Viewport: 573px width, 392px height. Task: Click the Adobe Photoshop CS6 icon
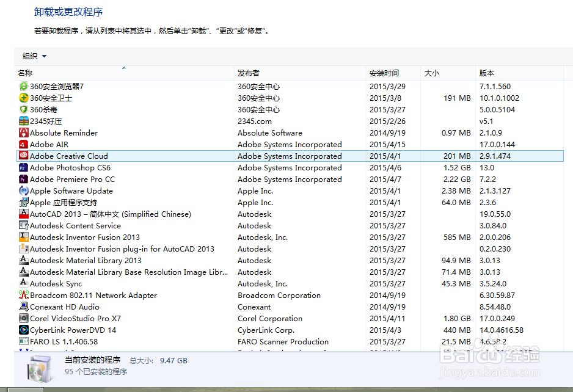pyautogui.click(x=23, y=167)
